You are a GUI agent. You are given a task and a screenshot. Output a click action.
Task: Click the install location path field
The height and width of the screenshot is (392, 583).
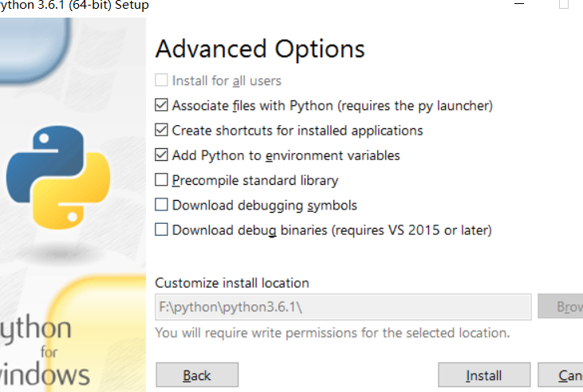pos(343,307)
